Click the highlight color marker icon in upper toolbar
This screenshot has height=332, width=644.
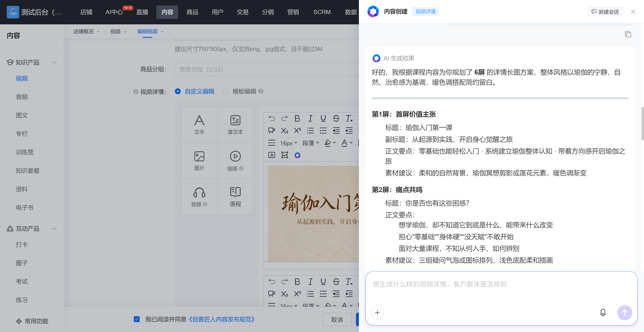(327, 143)
